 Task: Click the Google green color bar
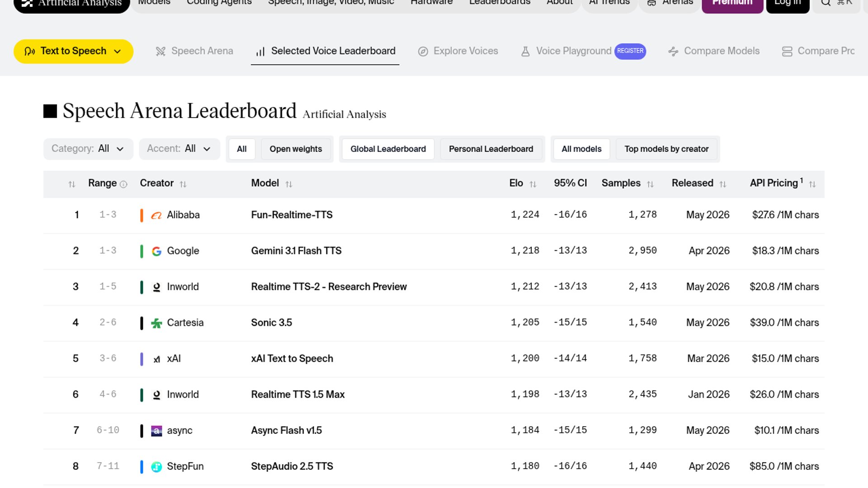click(x=142, y=251)
